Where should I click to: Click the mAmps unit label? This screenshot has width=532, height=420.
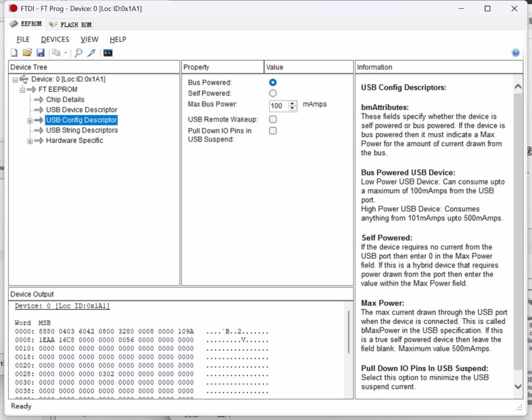(x=314, y=104)
